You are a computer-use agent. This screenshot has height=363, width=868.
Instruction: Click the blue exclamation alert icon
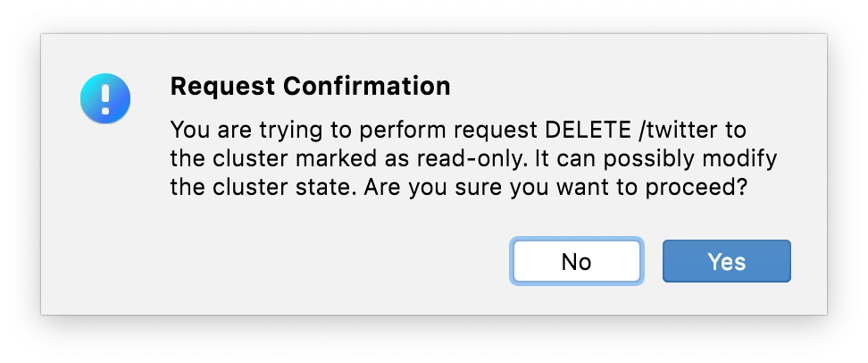click(x=105, y=98)
